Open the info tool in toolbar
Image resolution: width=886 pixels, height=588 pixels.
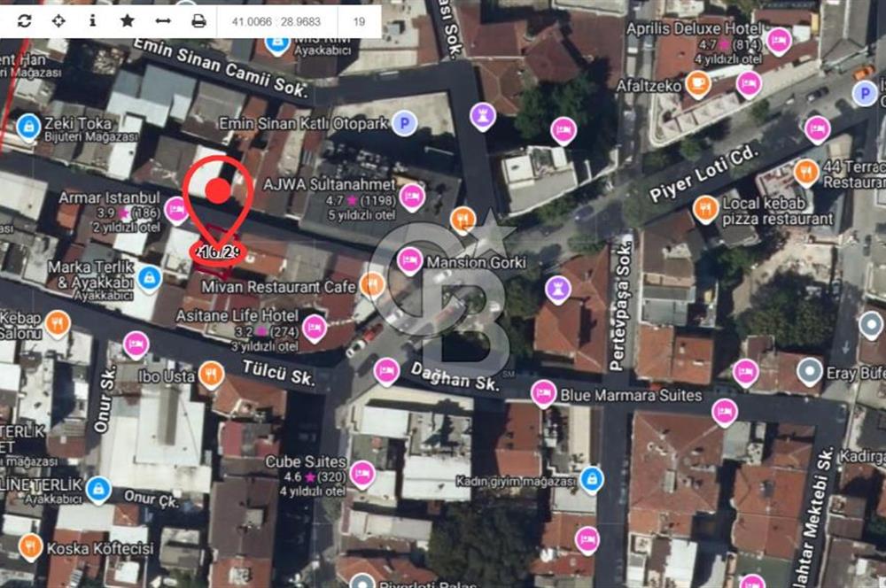pyautogui.click(x=93, y=21)
